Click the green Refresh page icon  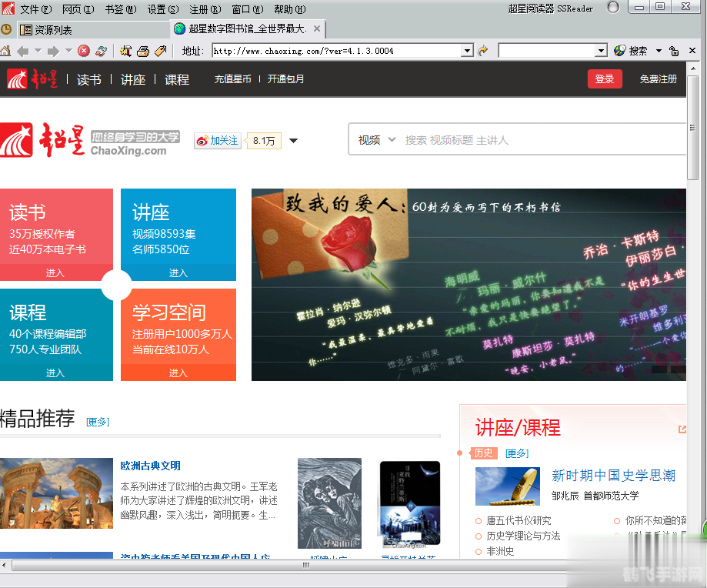point(101,51)
